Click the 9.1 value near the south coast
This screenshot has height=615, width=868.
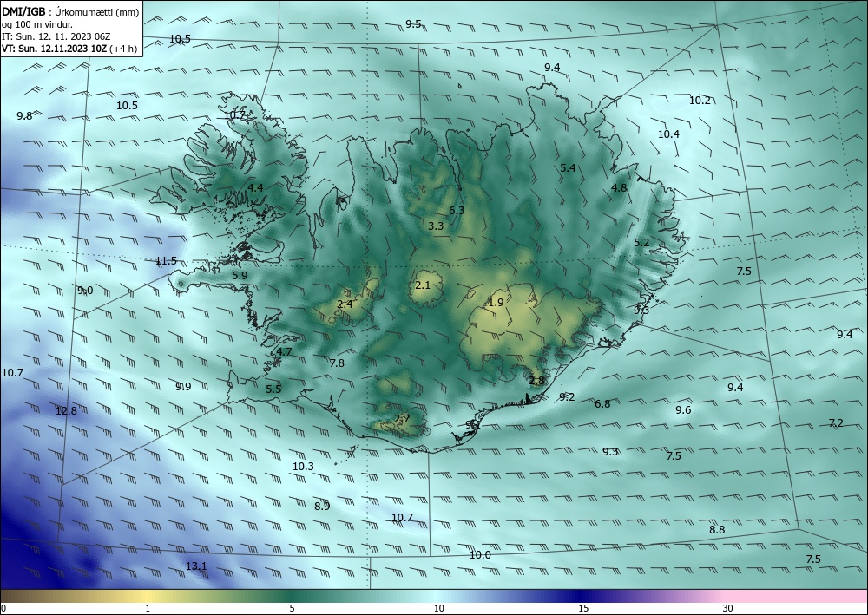pos(473,424)
